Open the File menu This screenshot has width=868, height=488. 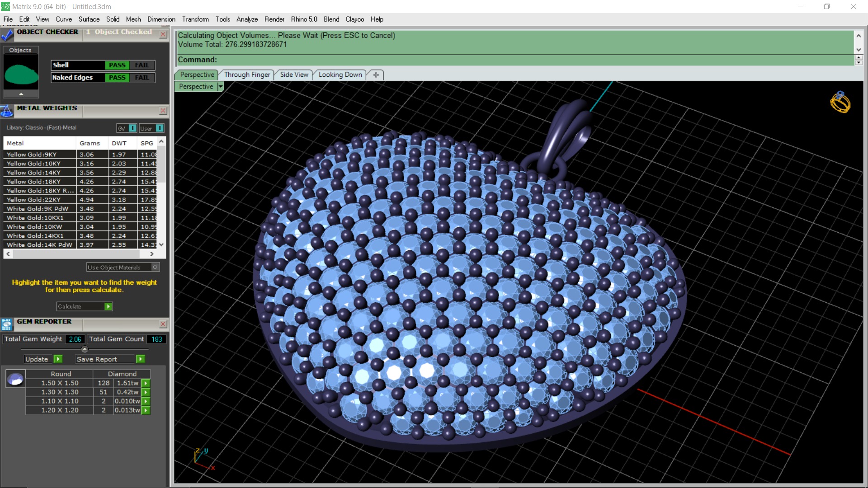pyautogui.click(x=8, y=19)
